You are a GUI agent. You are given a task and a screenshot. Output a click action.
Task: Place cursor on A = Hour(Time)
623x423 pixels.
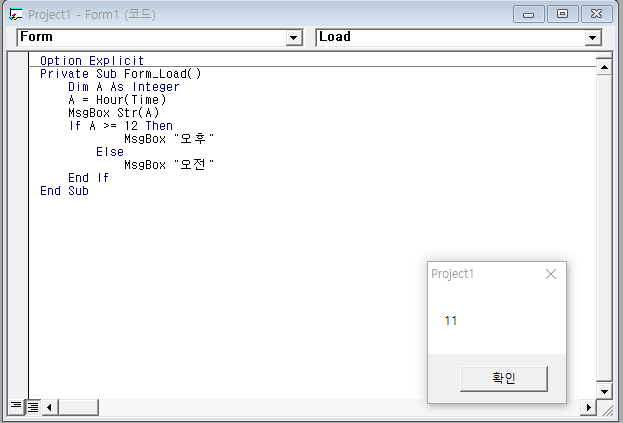click(117, 100)
